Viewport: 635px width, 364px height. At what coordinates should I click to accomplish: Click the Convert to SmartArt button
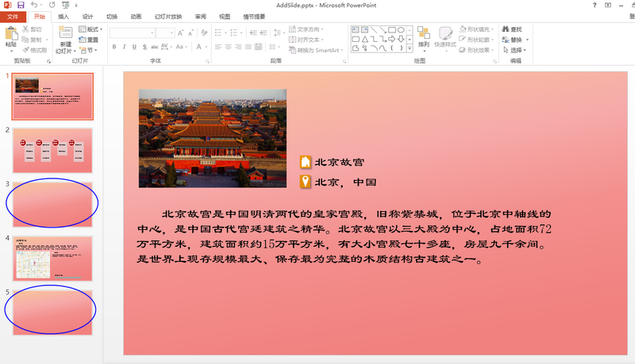pos(316,50)
